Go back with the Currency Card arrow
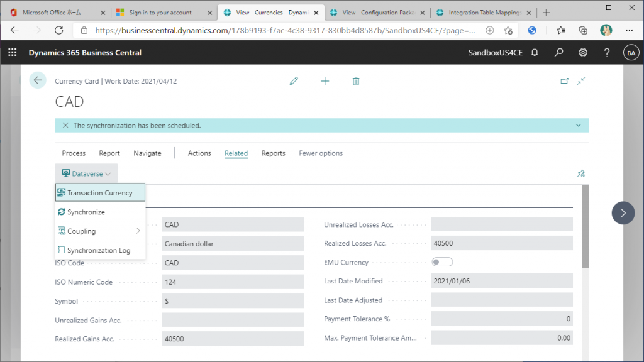The image size is (644, 362). [x=38, y=80]
